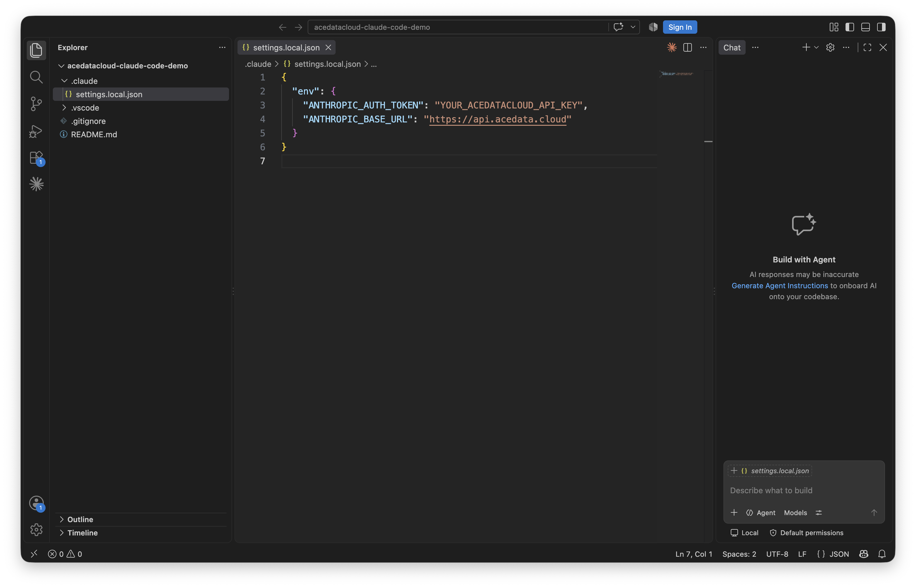The width and height of the screenshot is (916, 588).
Task: Click Ln 7, Col 1 in status bar
Action: tap(694, 554)
